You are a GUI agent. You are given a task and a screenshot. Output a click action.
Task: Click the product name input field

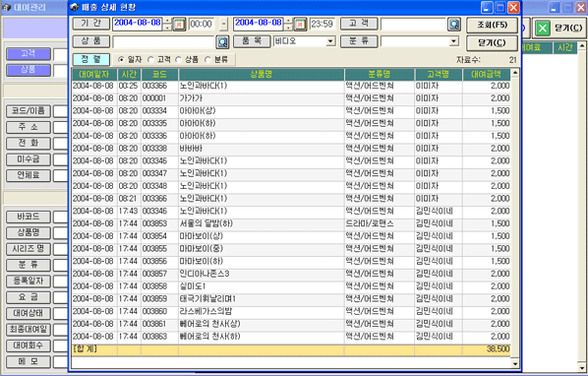(x=163, y=42)
